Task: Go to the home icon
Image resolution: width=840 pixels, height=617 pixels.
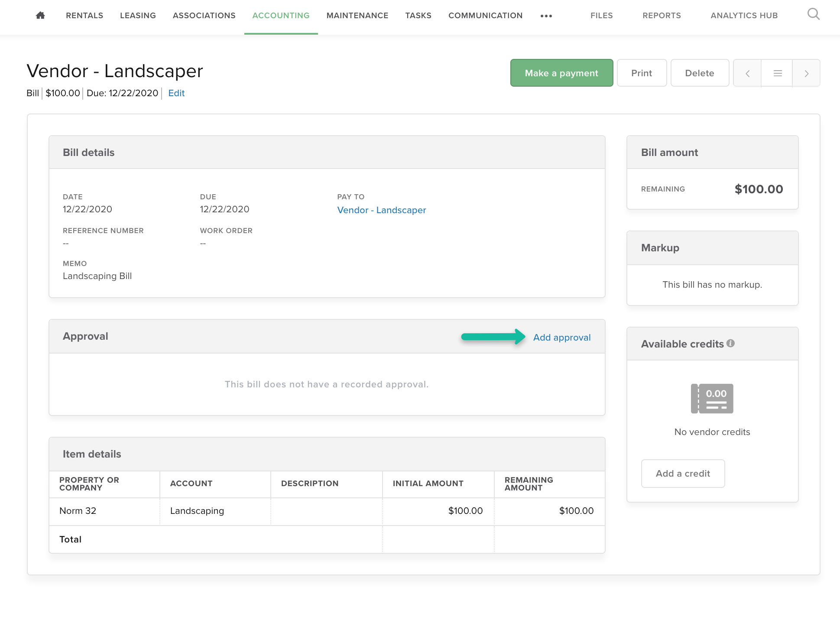Action: pyautogui.click(x=40, y=16)
